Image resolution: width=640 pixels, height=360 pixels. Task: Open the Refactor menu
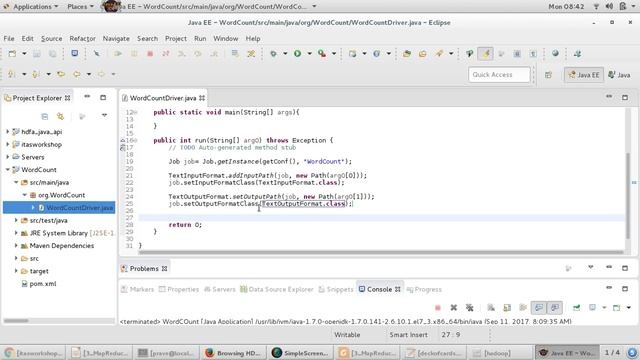pyautogui.click(x=82, y=38)
